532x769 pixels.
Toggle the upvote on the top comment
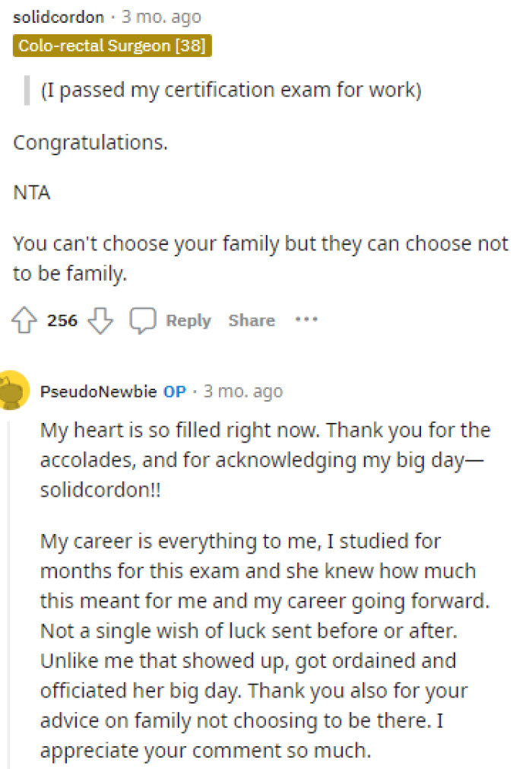click(x=24, y=320)
